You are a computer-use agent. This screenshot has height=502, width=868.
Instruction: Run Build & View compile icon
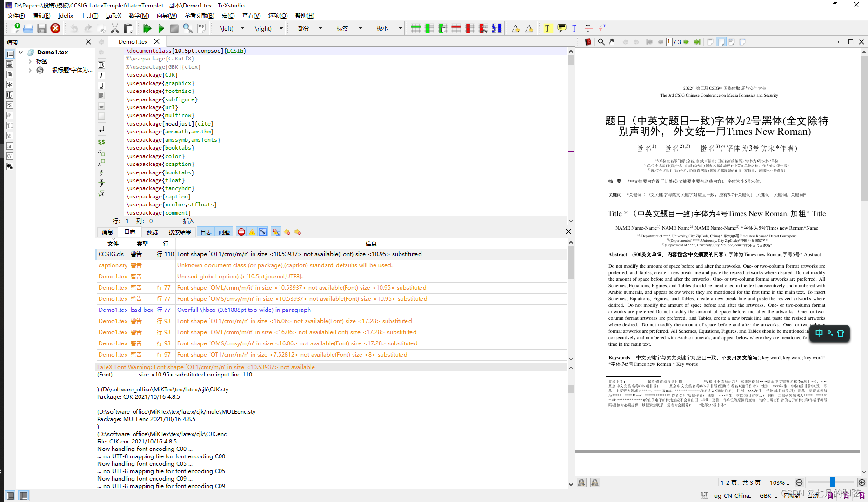[x=147, y=28]
